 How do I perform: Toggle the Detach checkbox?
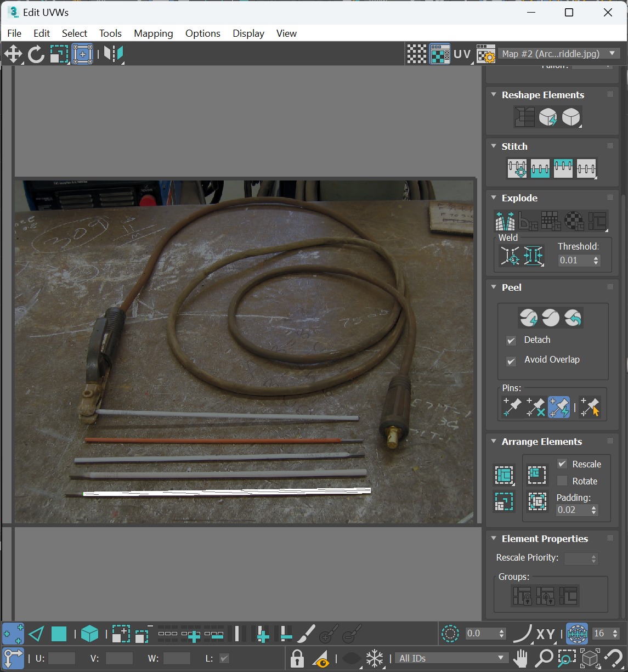[x=511, y=341]
